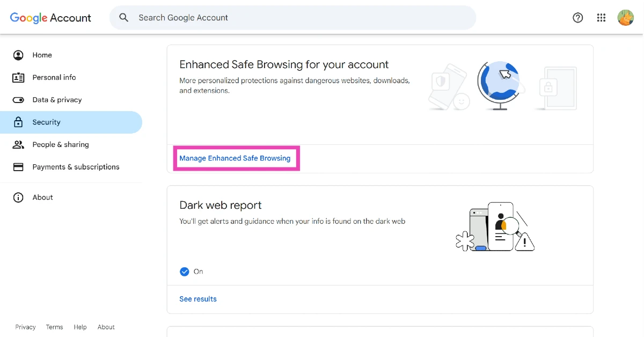Click the About info icon
Viewport: 644px width, 337px height.
[x=18, y=197]
